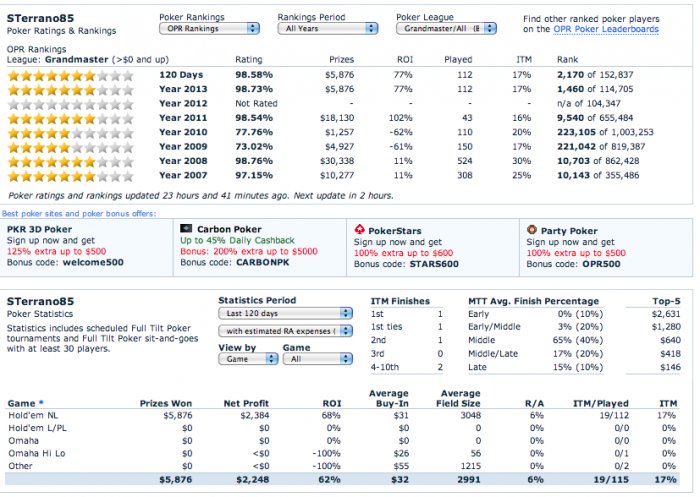This screenshot has width=700, height=497.
Task: Click the 3048 average field size value
Action: [x=471, y=415]
